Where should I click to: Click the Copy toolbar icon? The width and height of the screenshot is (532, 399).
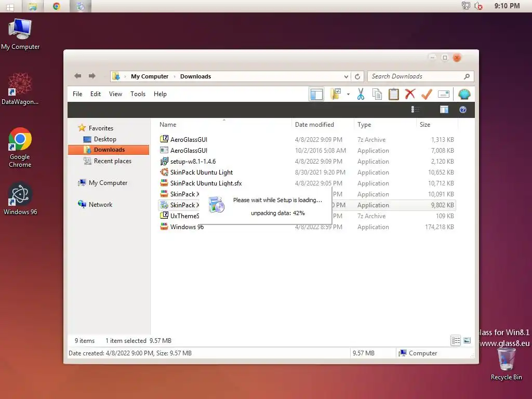[x=377, y=94]
